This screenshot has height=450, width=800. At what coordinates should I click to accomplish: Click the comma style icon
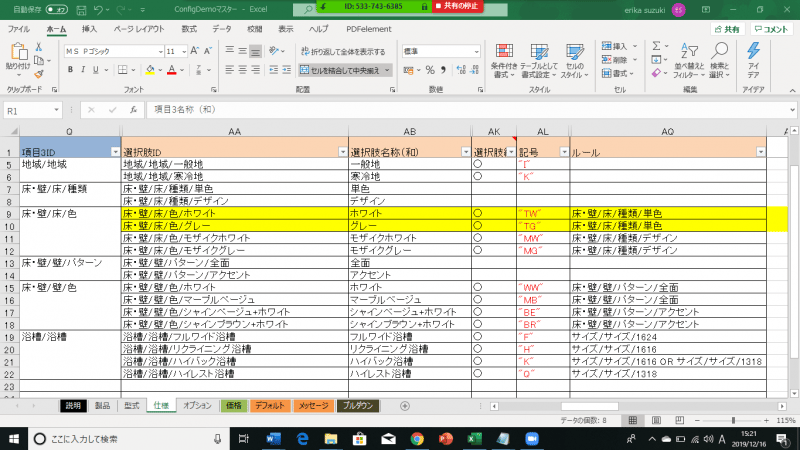click(443, 70)
